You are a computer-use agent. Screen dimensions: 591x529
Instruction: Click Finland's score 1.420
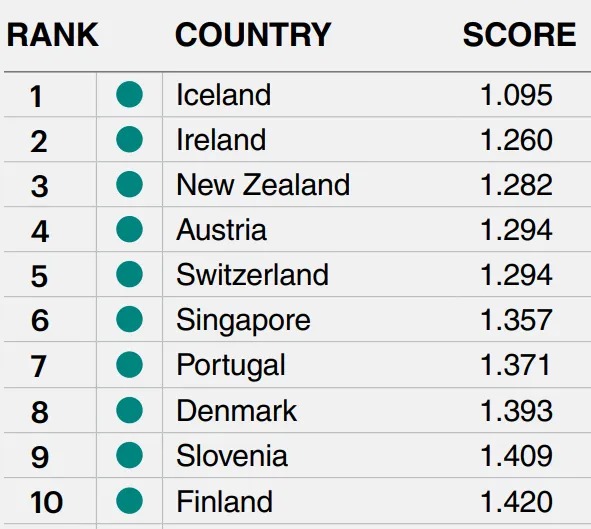point(516,502)
